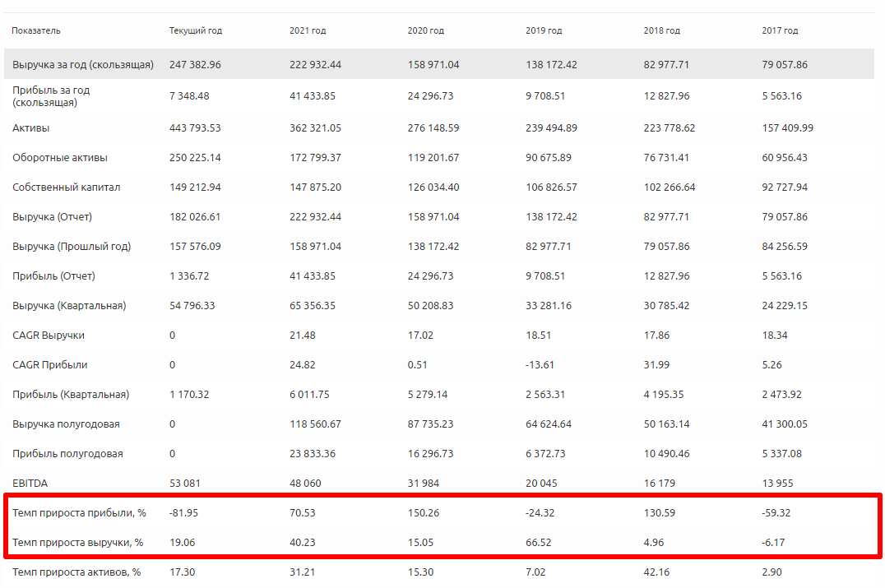Screen dimensions: 885x588
Task: Select the "Собственный капитал" row label
Action: 67,188
